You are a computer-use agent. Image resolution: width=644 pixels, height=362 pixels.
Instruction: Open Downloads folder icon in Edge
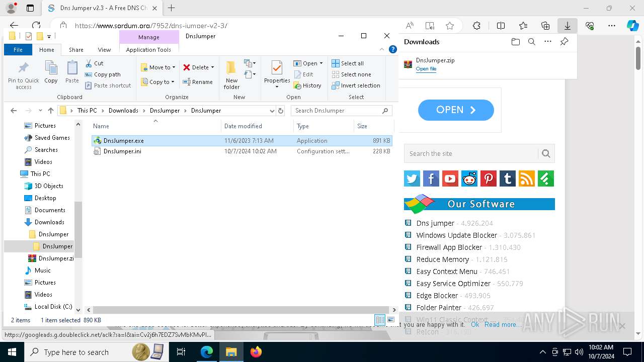click(515, 42)
